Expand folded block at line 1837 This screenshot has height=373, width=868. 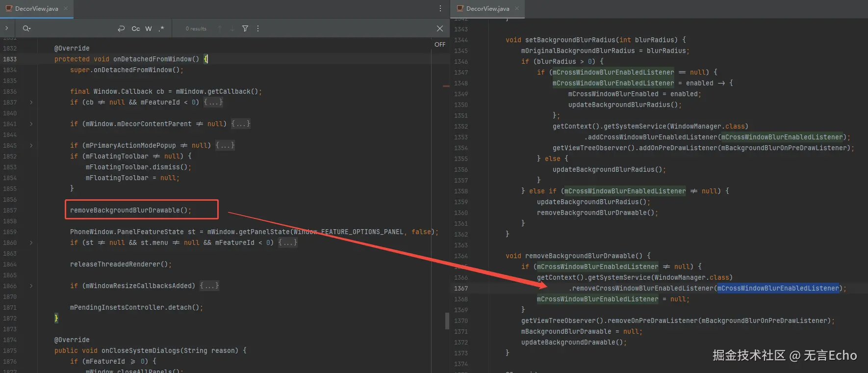point(31,102)
